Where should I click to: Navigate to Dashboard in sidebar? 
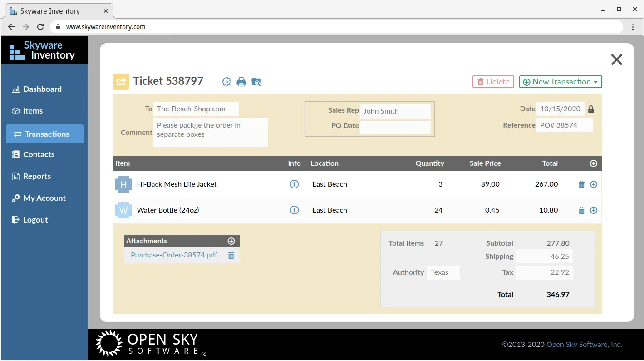(x=42, y=89)
